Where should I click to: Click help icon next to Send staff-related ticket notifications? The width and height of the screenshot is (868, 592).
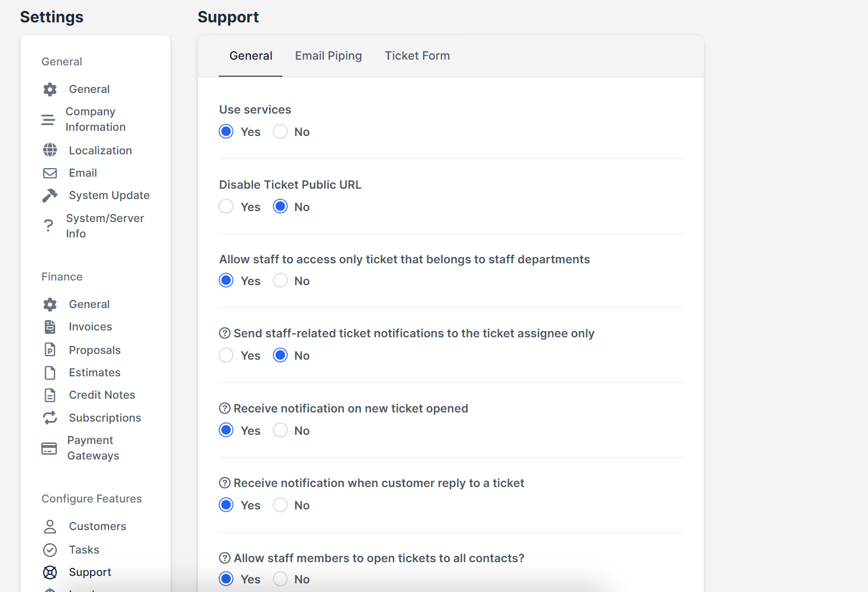pyautogui.click(x=225, y=333)
